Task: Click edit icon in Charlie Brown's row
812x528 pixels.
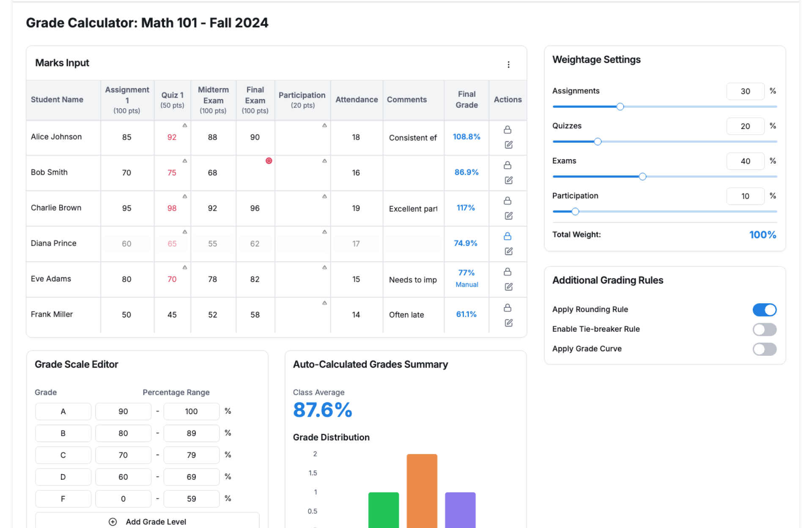Action: pos(508,216)
